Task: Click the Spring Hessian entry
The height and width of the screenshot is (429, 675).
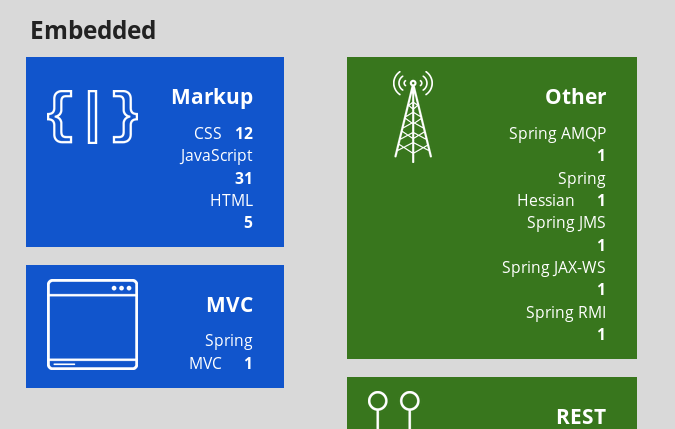Action: coord(561,189)
